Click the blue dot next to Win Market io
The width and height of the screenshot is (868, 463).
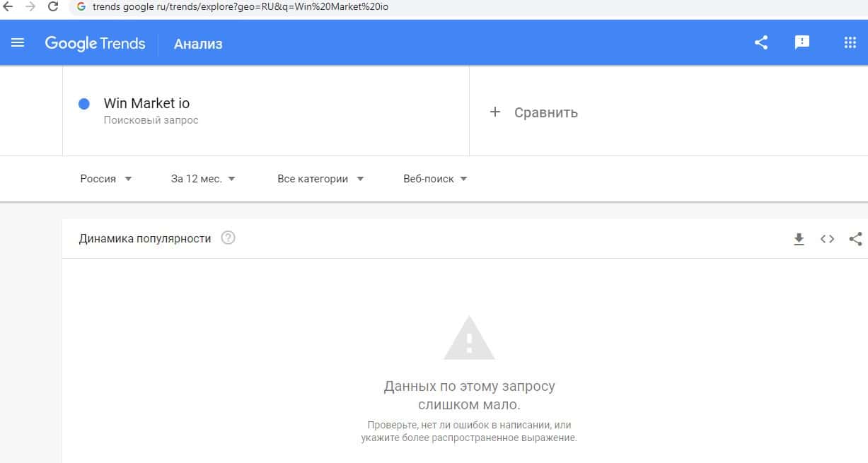coord(84,104)
